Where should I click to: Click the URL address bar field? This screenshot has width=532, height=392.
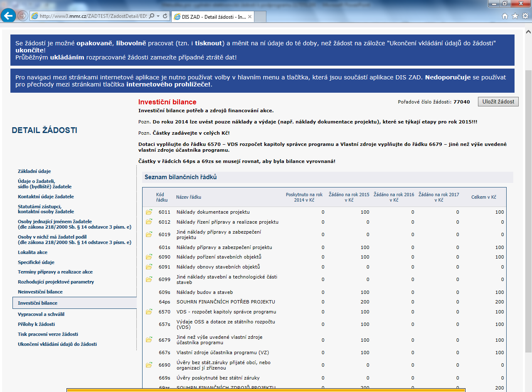point(93,16)
